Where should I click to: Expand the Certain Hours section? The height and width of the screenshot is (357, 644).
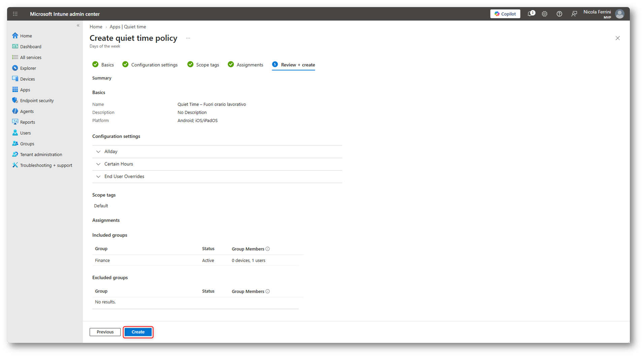tap(217, 164)
